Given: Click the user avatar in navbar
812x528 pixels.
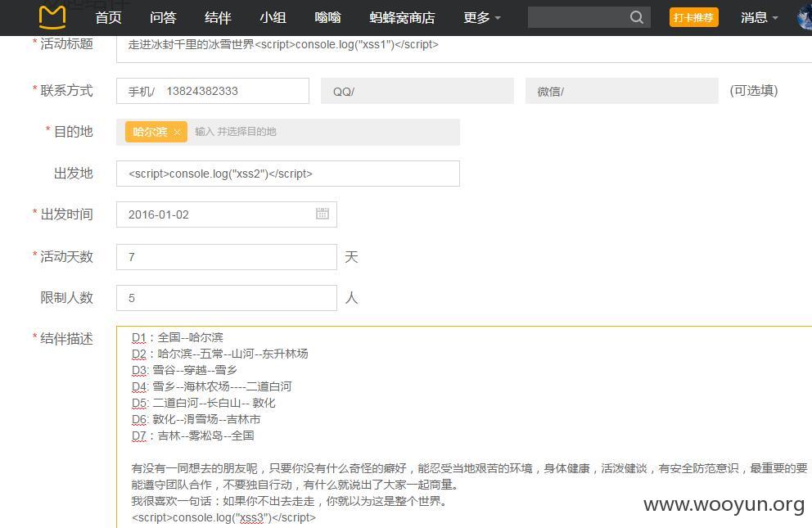Looking at the screenshot, I should (805, 17).
